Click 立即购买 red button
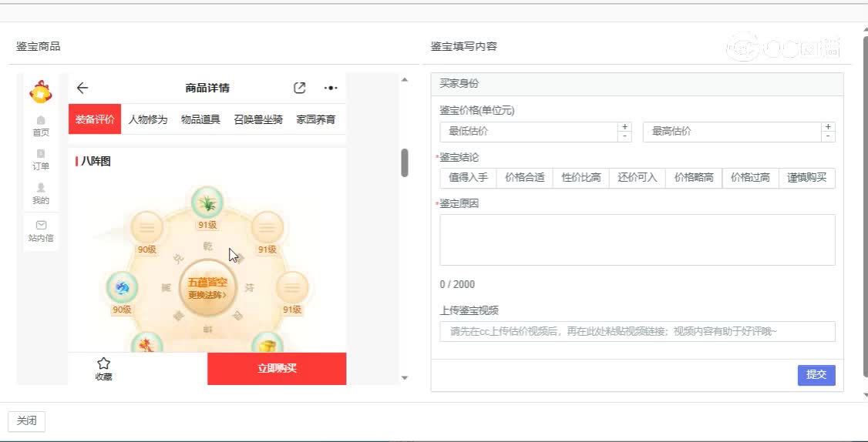This screenshot has width=868, height=442. 277,368
